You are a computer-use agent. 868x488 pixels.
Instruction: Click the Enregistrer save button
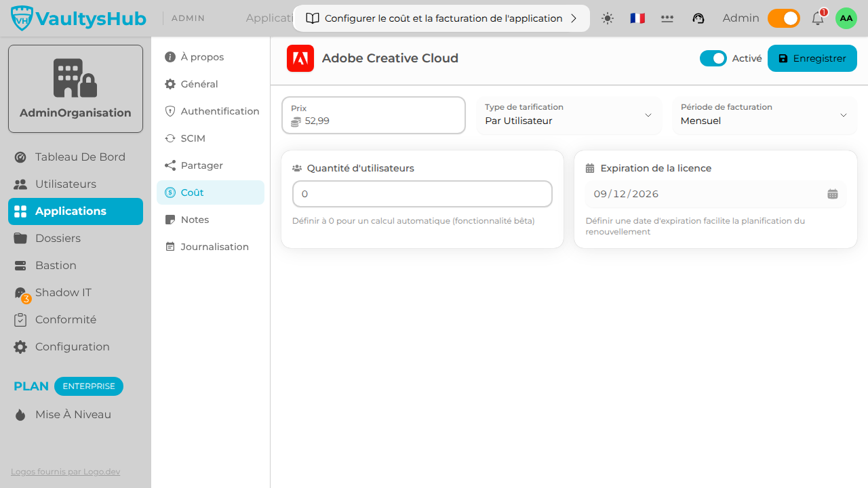coord(812,58)
